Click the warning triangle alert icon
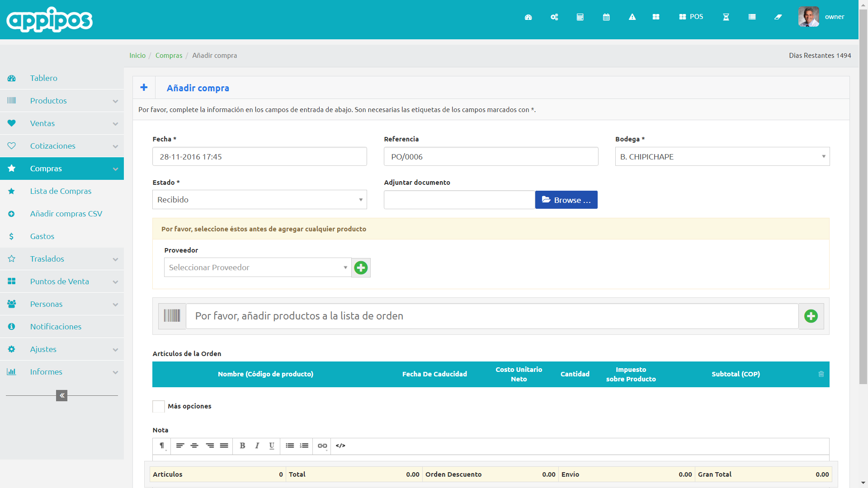This screenshot has height=488, width=868. click(632, 17)
